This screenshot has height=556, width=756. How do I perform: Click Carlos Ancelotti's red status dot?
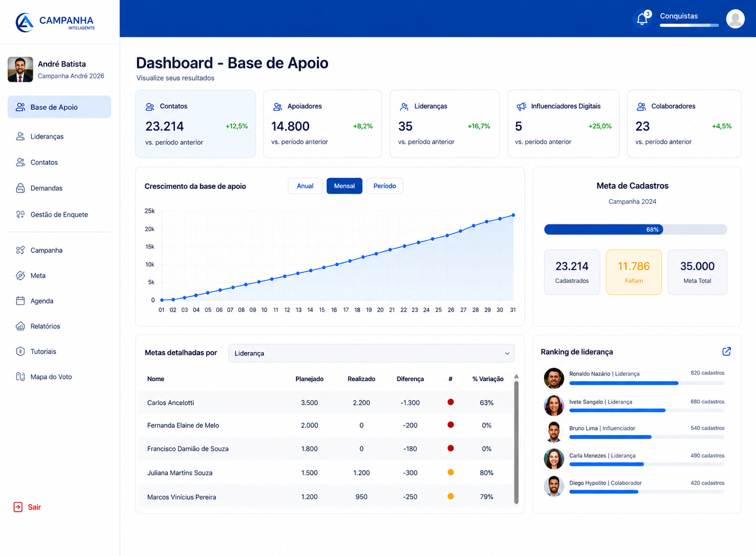pos(451,402)
